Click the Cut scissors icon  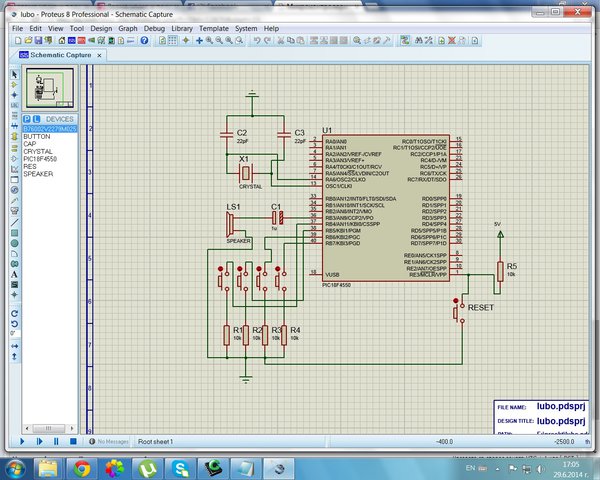pyautogui.click(x=280, y=40)
